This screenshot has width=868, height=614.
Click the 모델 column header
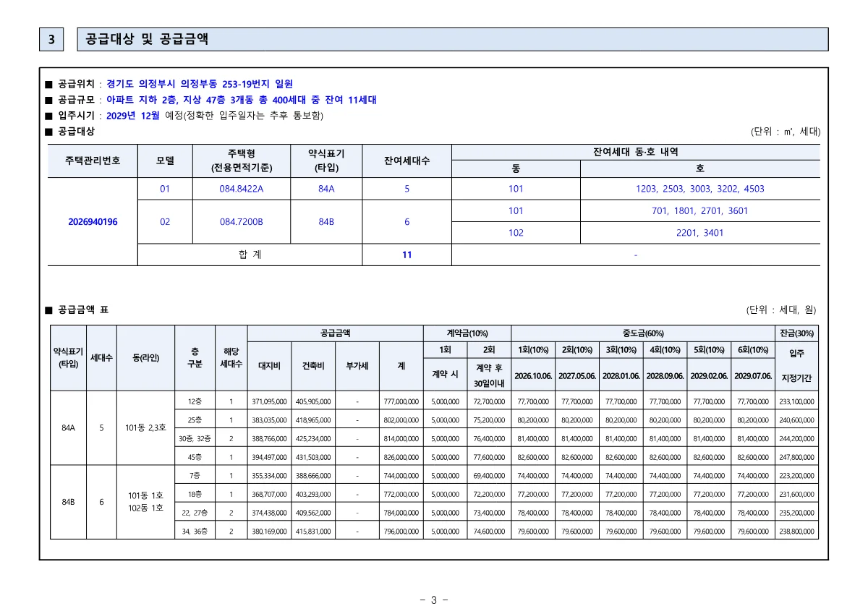(165, 161)
